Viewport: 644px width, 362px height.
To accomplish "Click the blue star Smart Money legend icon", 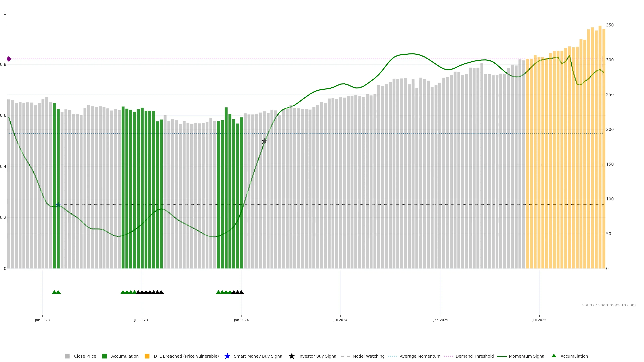I will [x=227, y=356].
